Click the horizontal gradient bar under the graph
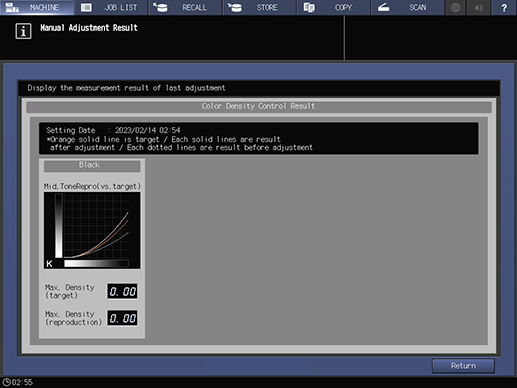Viewport: 517px width, 388px height. (96, 263)
